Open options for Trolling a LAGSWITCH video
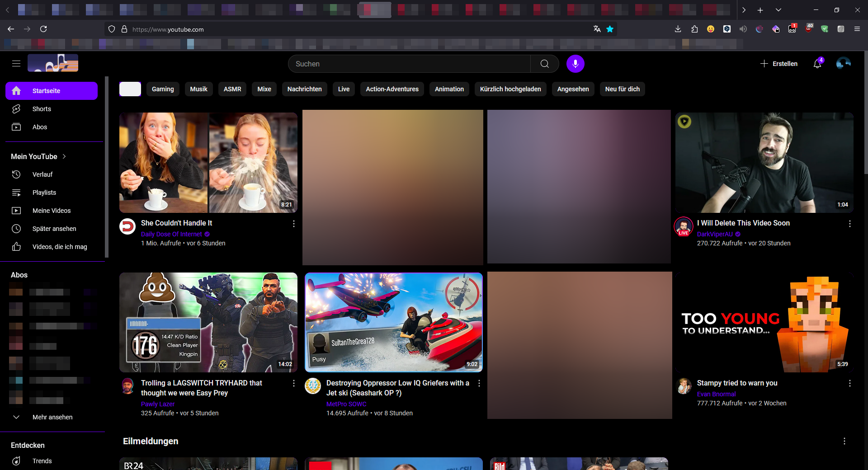The width and height of the screenshot is (868, 470). [294, 383]
